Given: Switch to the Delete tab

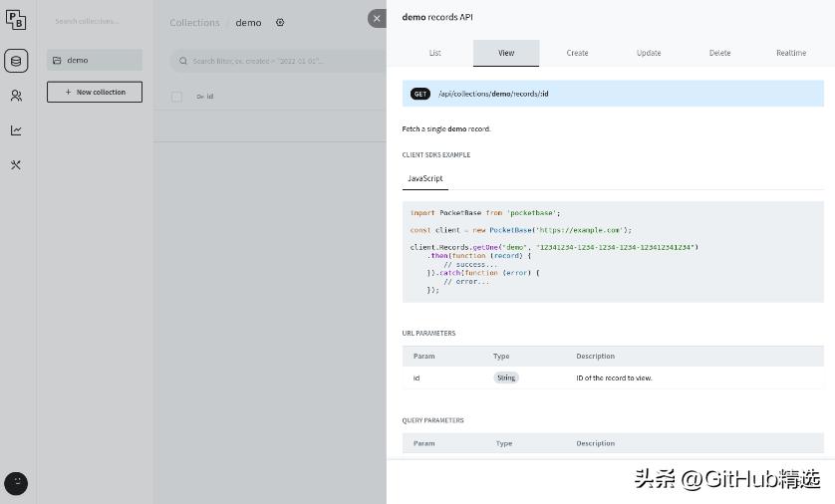Looking at the screenshot, I should [x=720, y=53].
